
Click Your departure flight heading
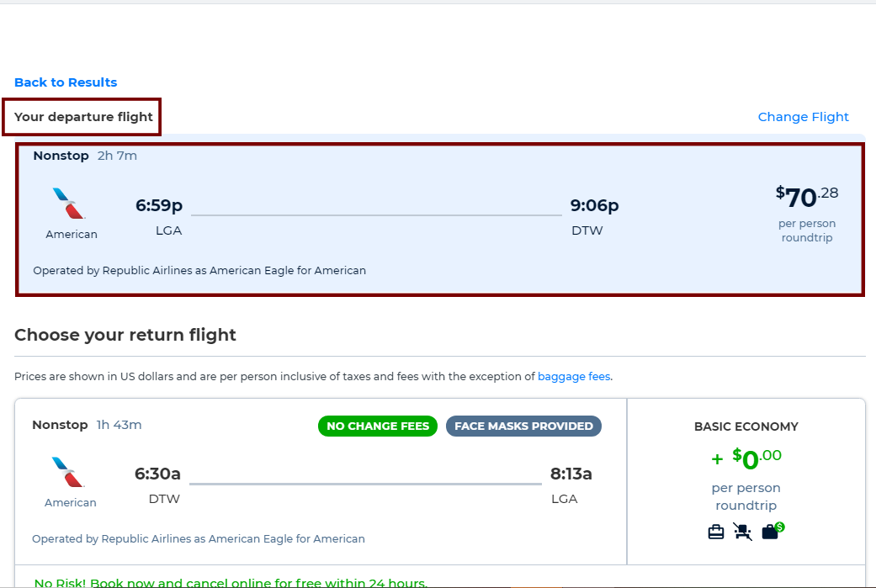83,117
